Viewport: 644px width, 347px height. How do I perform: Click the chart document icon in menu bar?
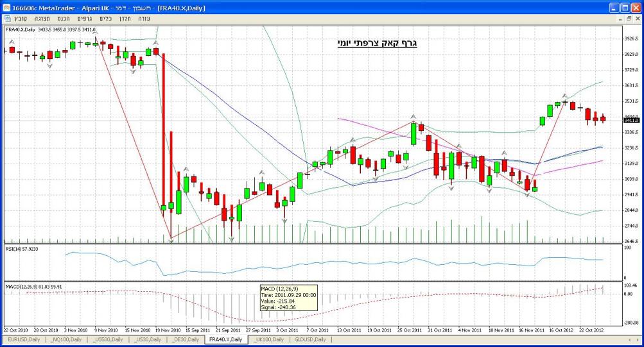pyautogui.click(x=7, y=19)
